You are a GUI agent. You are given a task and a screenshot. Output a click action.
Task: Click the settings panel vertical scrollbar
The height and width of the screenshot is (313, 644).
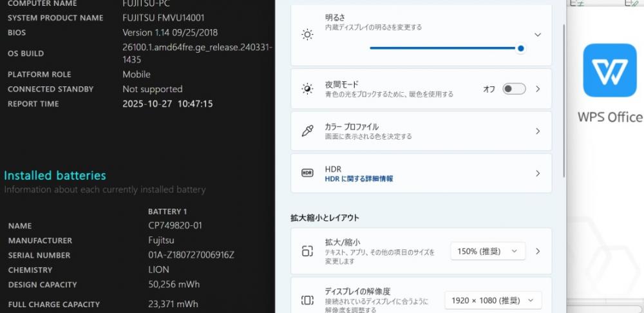pyautogui.click(x=565, y=97)
